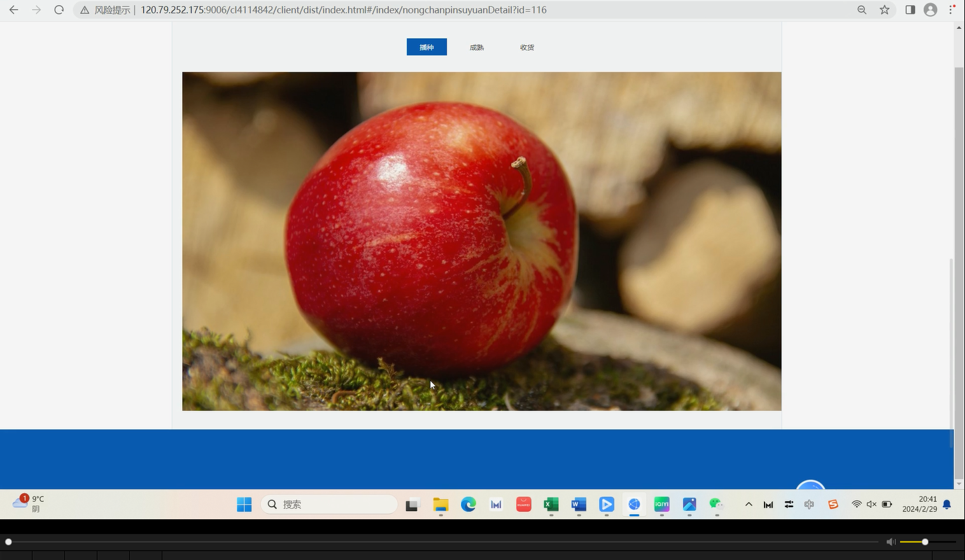This screenshot has height=560, width=965.
Task: Toggle the browser side panel
Action: [x=910, y=10]
